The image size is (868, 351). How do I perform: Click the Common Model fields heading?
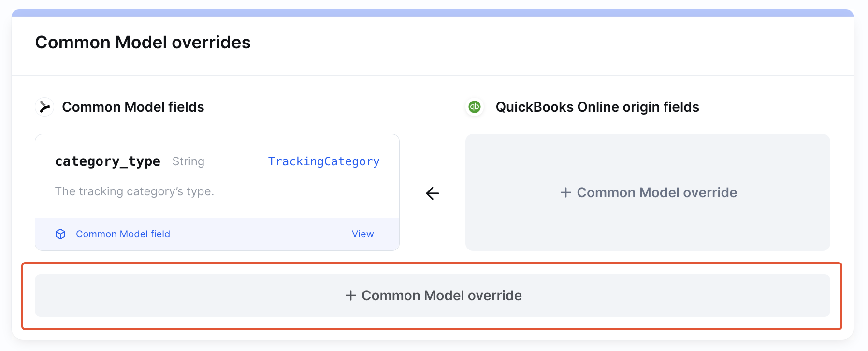(133, 107)
